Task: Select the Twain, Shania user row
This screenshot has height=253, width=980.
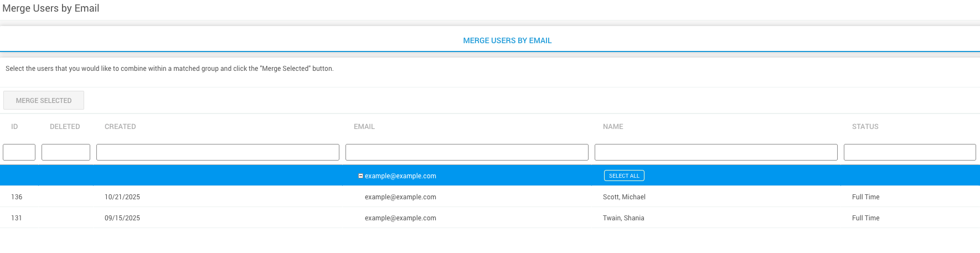Action: point(623,218)
